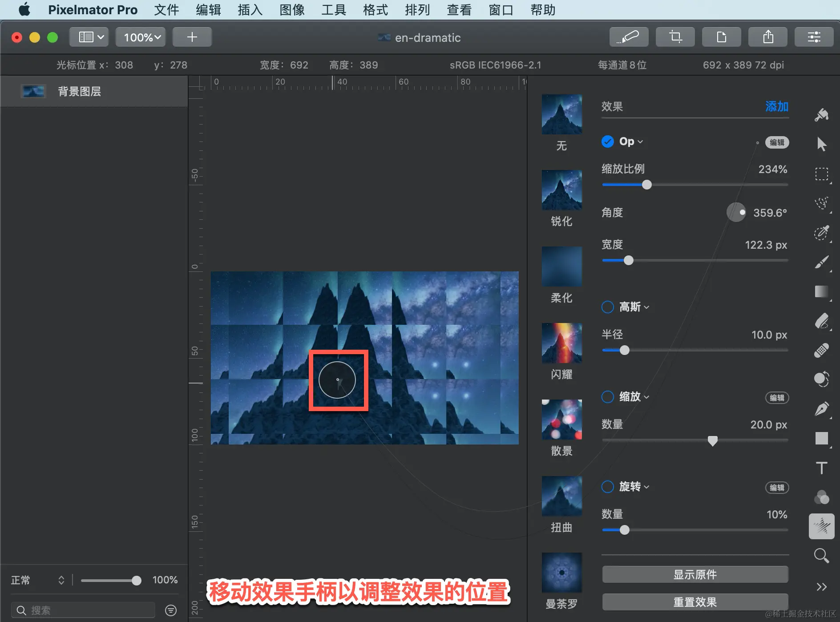Open the Apple menu
Viewport: 840px width, 622px height.
tap(24, 9)
